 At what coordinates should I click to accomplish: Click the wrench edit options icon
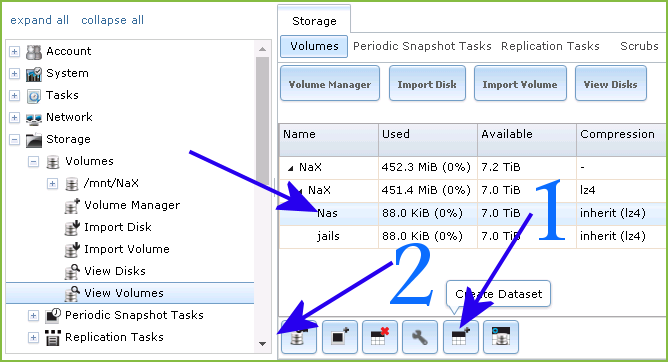(x=420, y=337)
